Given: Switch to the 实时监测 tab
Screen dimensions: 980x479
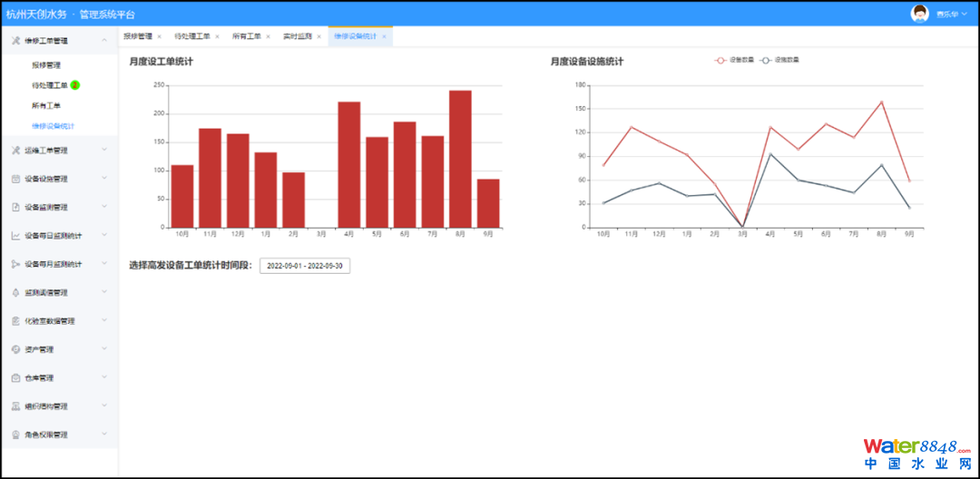Looking at the screenshot, I should coord(297,36).
